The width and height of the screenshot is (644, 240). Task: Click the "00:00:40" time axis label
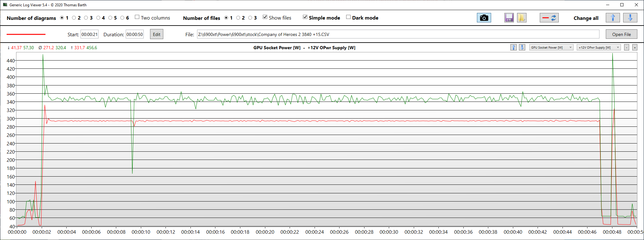click(513, 232)
